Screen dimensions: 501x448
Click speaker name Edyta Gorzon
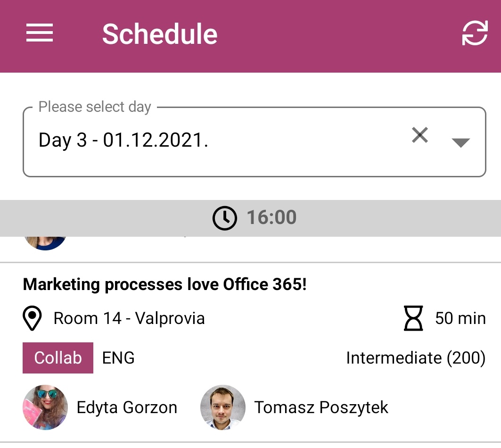tap(127, 407)
